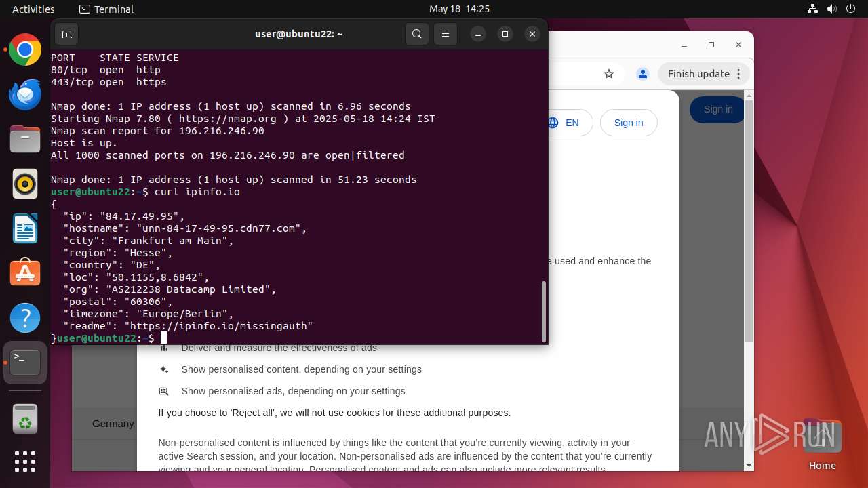868x488 pixels.
Task: Open the Help icon in the dock
Action: 25,318
